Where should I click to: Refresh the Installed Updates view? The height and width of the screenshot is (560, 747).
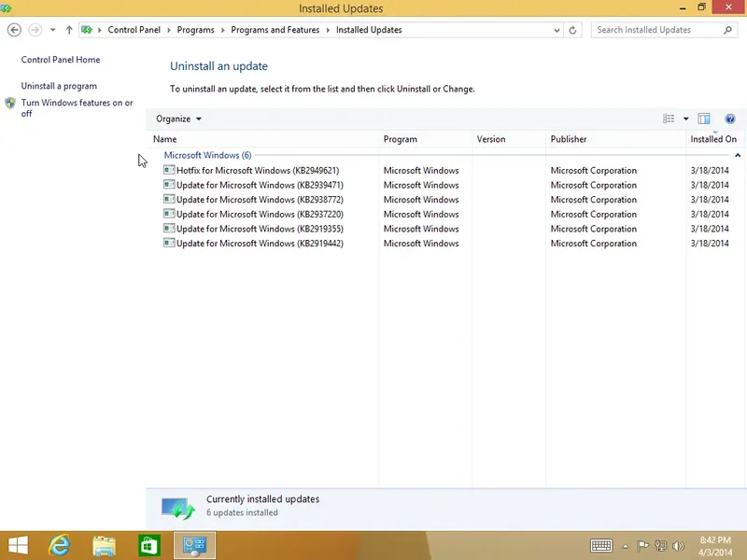click(x=571, y=29)
